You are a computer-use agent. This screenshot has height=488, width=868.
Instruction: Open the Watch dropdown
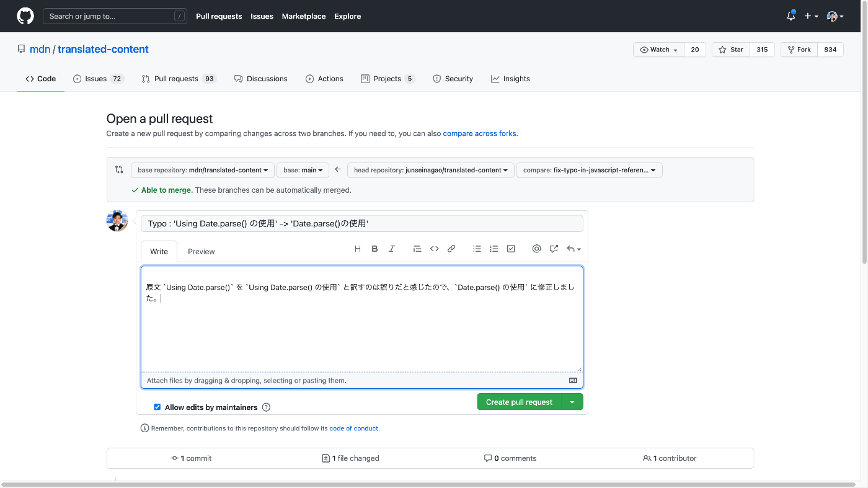658,50
